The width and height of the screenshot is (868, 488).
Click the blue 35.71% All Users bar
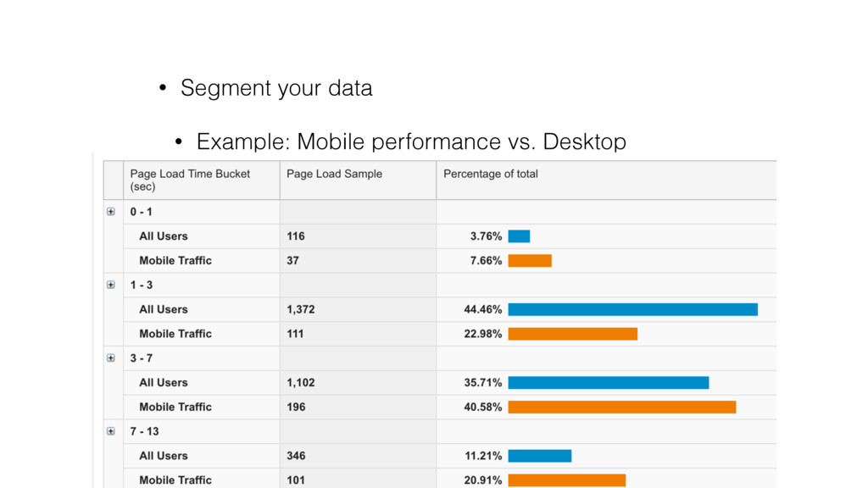click(609, 382)
